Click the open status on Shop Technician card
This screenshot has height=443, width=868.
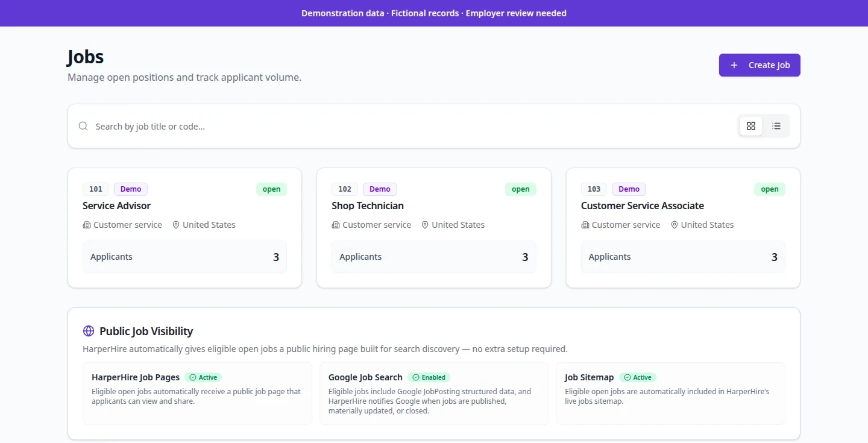tap(521, 189)
